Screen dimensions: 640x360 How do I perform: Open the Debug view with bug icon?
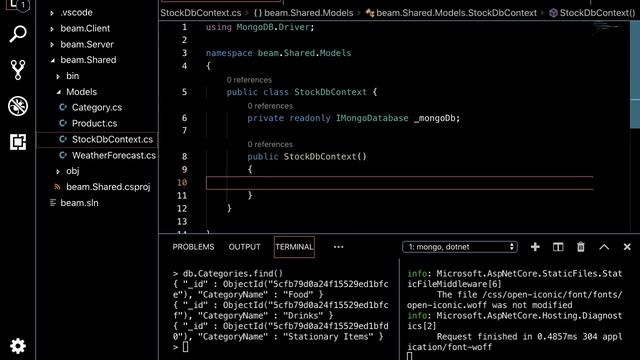[x=18, y=106]
